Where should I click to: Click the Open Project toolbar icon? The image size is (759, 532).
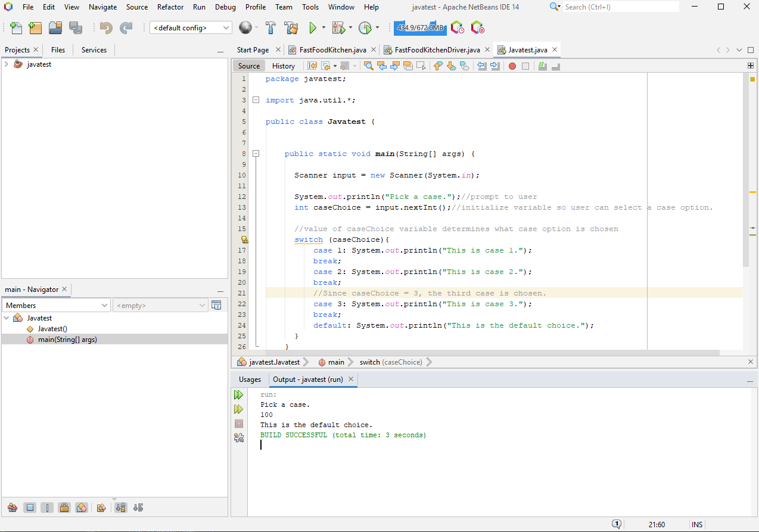tap(55, 27)
